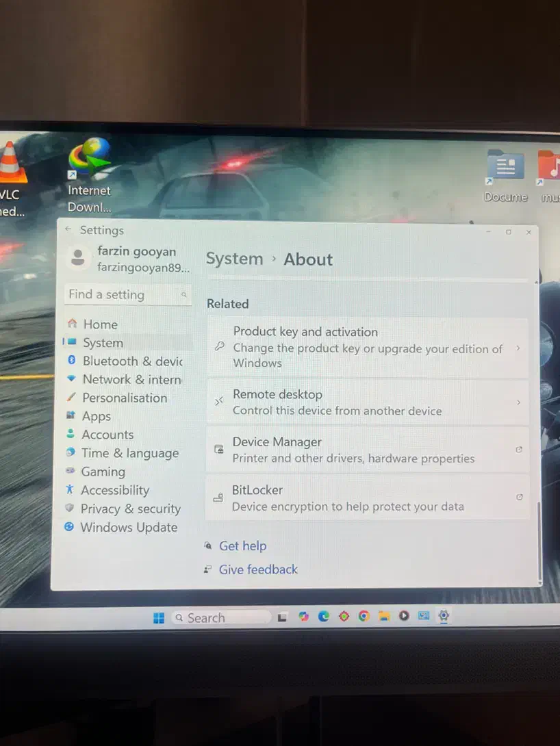Open the Windows Start menu
This screenshot has height=746, width=560.
[x=159, y=617]
